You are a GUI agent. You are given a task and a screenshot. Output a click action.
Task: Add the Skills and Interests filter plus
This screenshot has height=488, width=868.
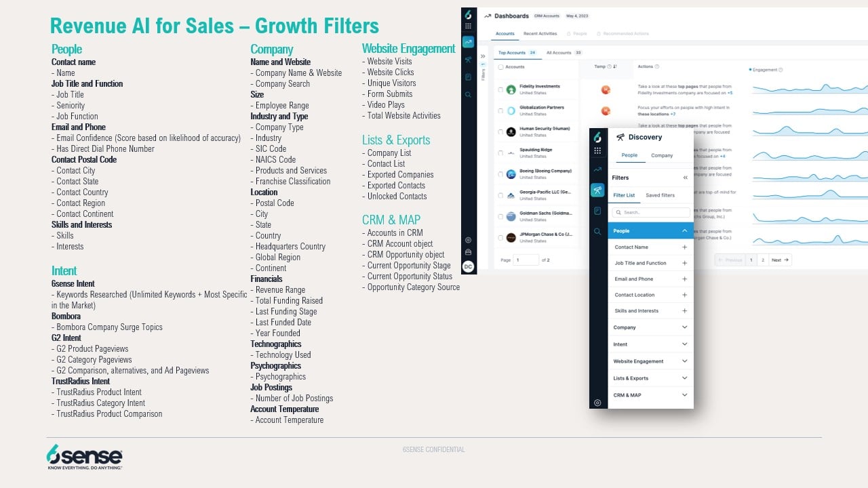click(684, 311)
